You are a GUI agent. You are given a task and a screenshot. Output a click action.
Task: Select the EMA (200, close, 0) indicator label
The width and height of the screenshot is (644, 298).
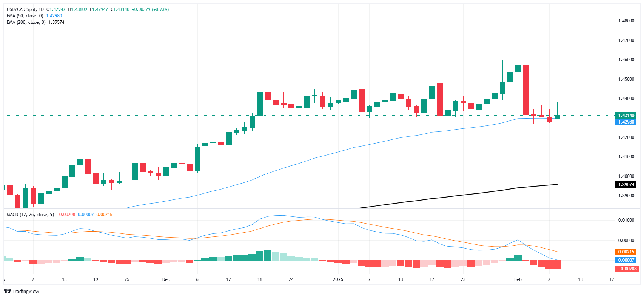[26, 22]
